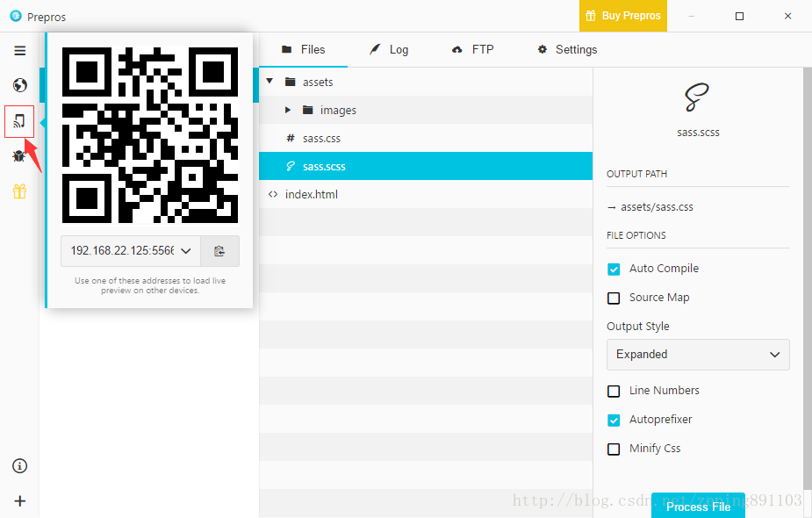Maximize the Prepros window
812x518 pixels.
[739, 16]
